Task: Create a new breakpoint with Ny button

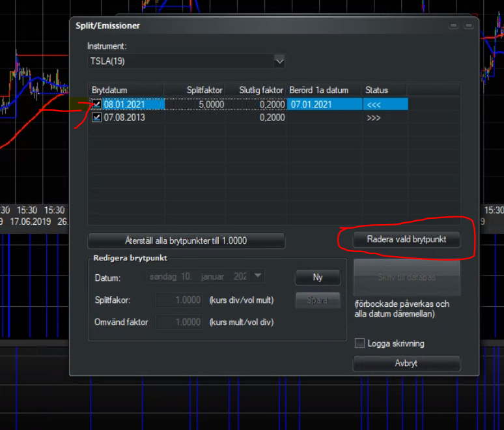Action: pyautogui.click(x=318, y=277)
